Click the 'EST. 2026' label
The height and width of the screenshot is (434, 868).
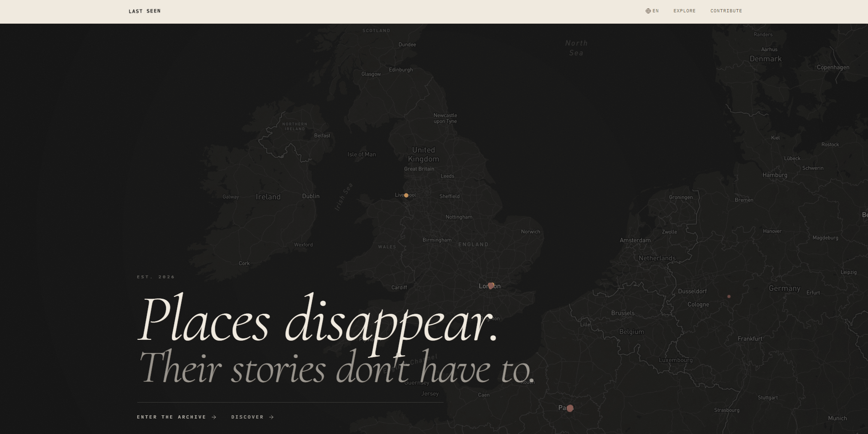coord(156,277)
